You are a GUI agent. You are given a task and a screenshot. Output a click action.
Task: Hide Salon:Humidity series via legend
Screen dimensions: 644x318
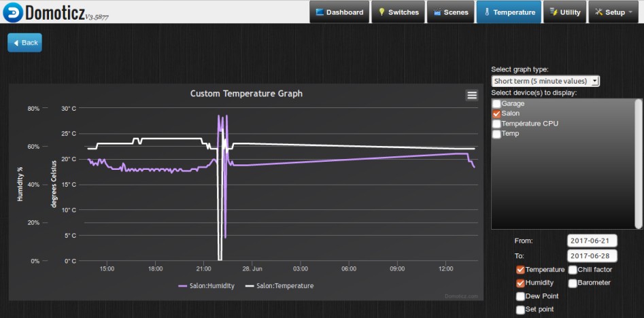207,286
